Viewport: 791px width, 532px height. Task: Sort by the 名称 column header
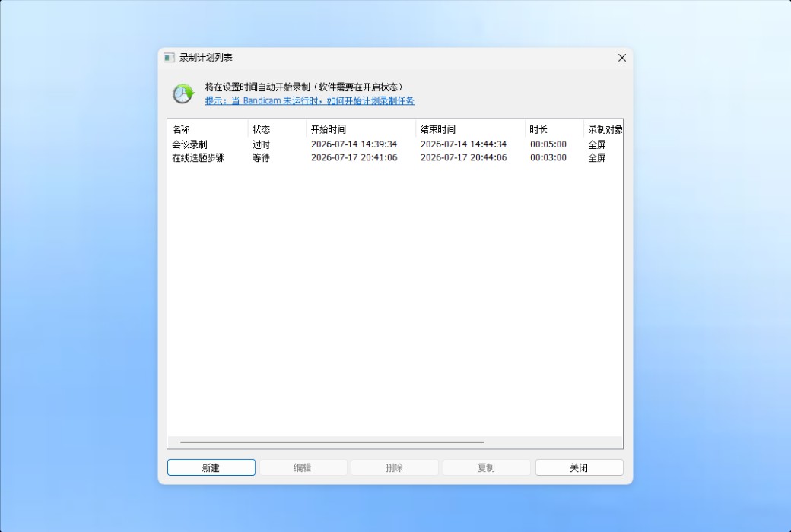tap(208, 129)
